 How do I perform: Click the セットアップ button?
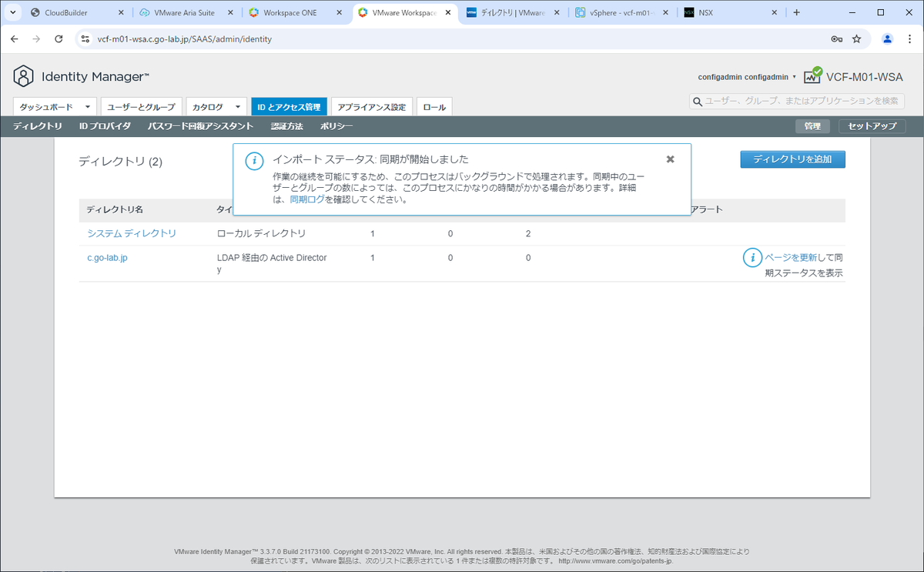(872, 126)
